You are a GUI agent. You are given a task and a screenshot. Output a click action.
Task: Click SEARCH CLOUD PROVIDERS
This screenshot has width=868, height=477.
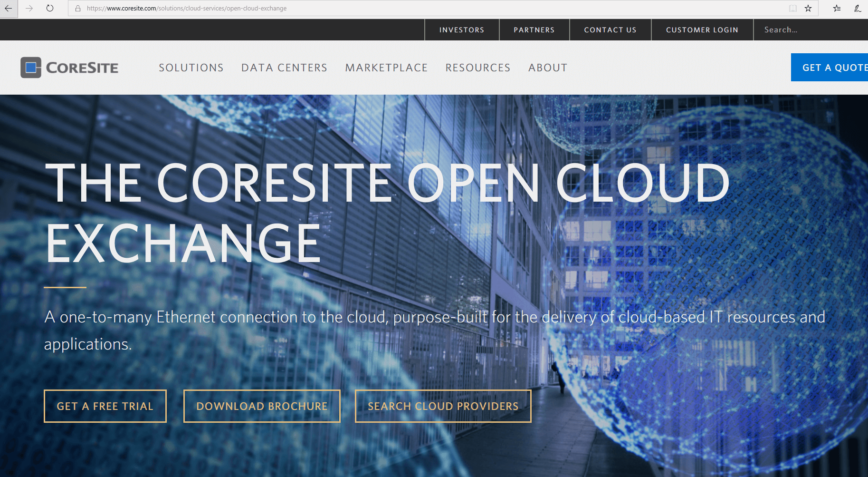pyautogui.click(x=443, y=406)
